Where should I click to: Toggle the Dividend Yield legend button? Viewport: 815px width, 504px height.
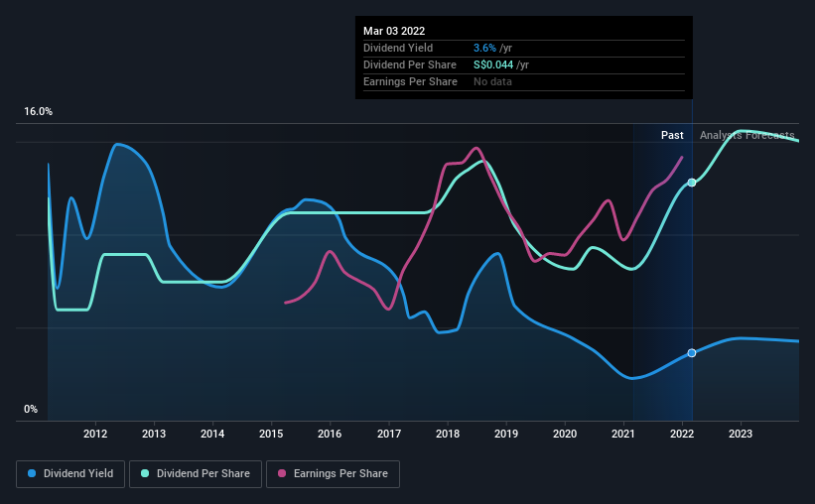tap(70, 474)
